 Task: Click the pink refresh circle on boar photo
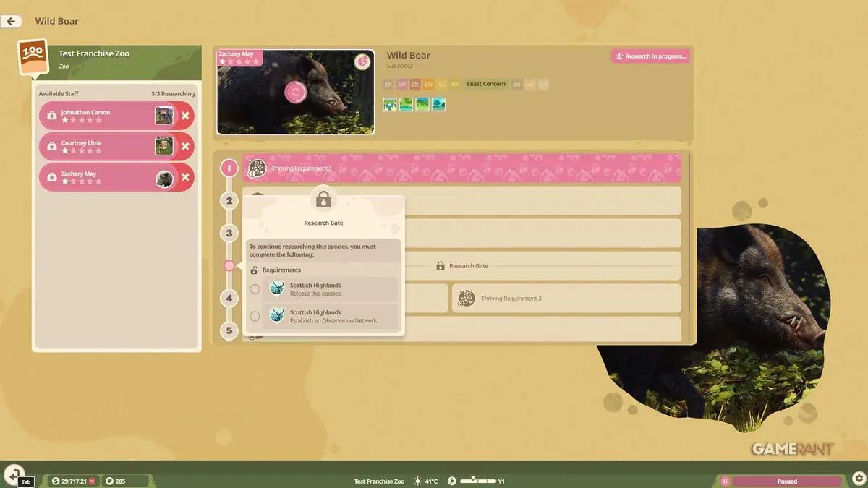click(x=294, y=92)
